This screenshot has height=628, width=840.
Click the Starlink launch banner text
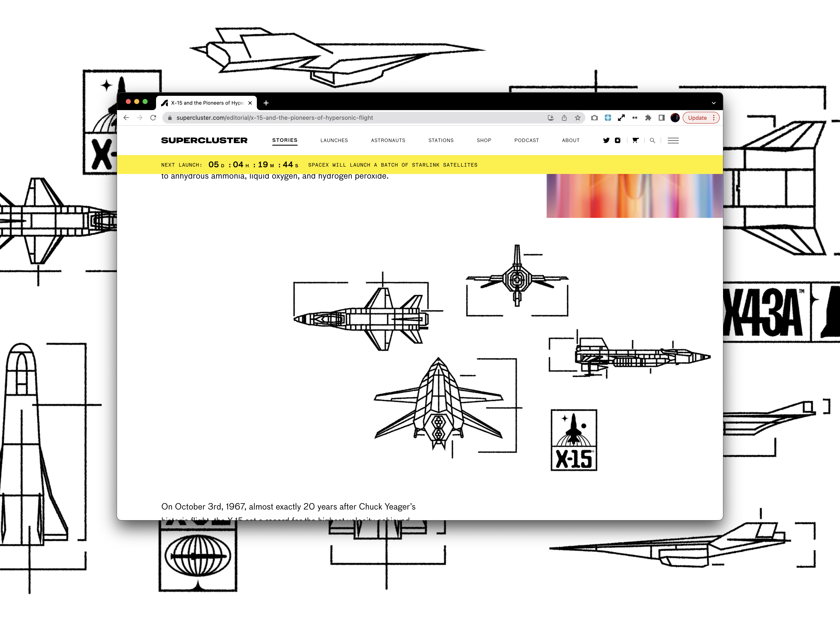(393, 165)
